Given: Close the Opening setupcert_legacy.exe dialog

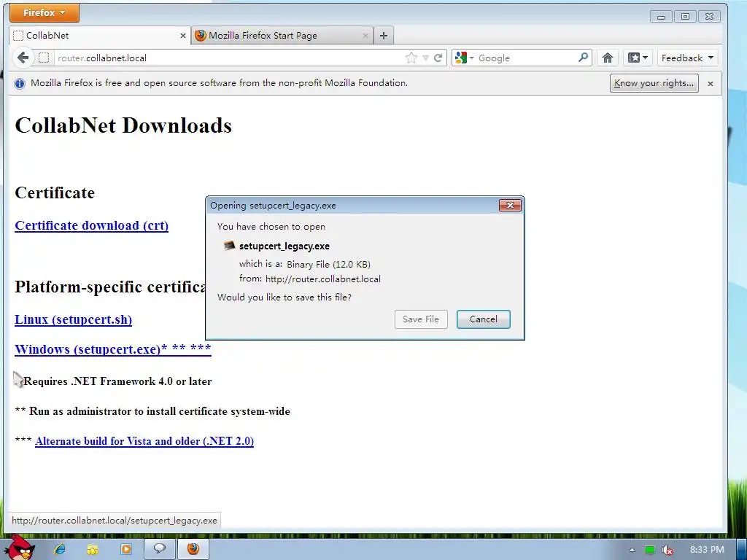Looking at the screenshot, I should (x=510, y=205).
